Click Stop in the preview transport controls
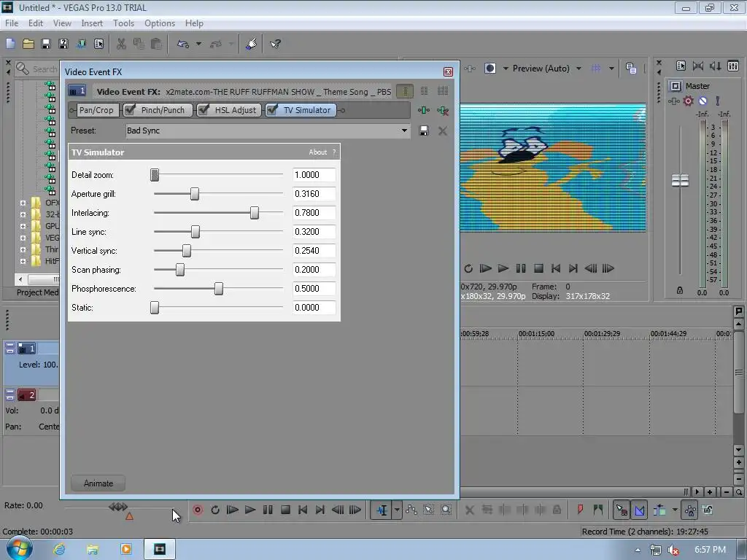Viewport: 747px width, 560px height. pyautogui.click(x=538, y=268)
